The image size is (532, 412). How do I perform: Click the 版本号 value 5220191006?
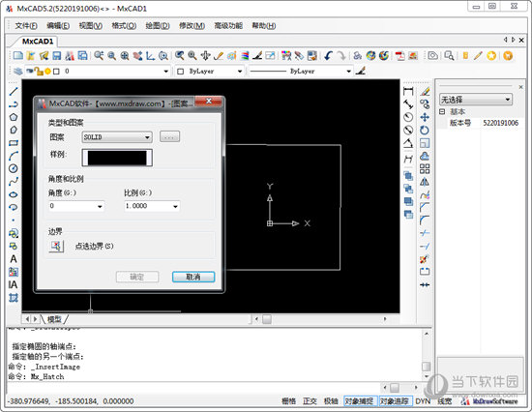(x=501, y=123)
